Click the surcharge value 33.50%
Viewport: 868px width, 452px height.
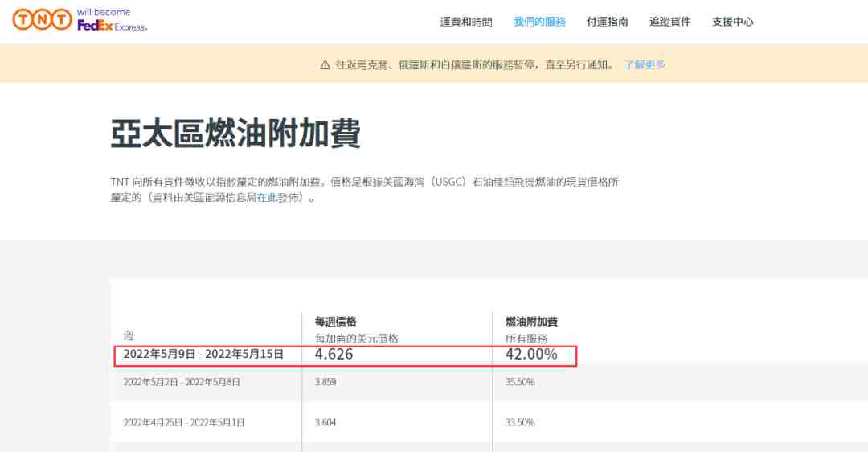click(520, 422)
